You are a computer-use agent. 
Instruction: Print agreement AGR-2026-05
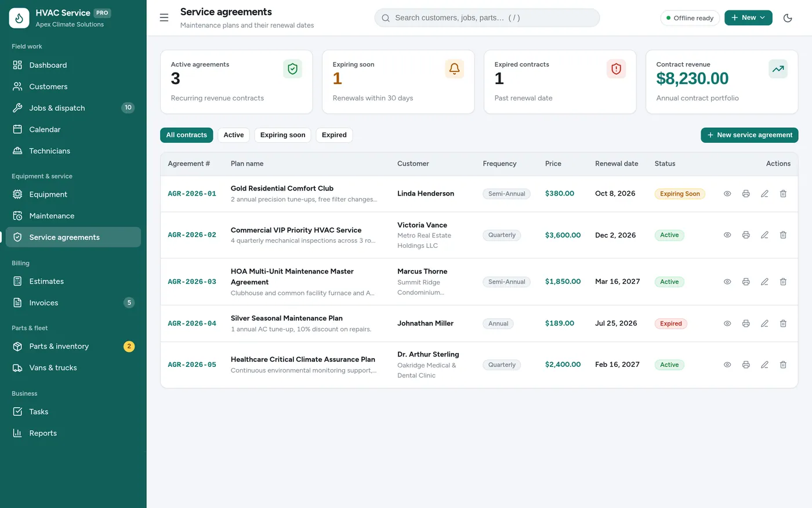(746, 365)
